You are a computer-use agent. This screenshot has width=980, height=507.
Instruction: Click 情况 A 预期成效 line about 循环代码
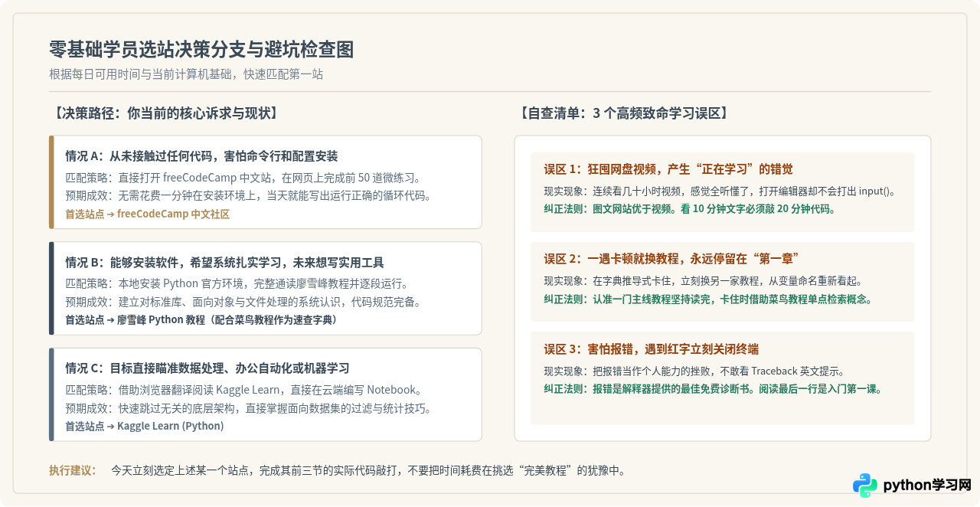[248, 196]
